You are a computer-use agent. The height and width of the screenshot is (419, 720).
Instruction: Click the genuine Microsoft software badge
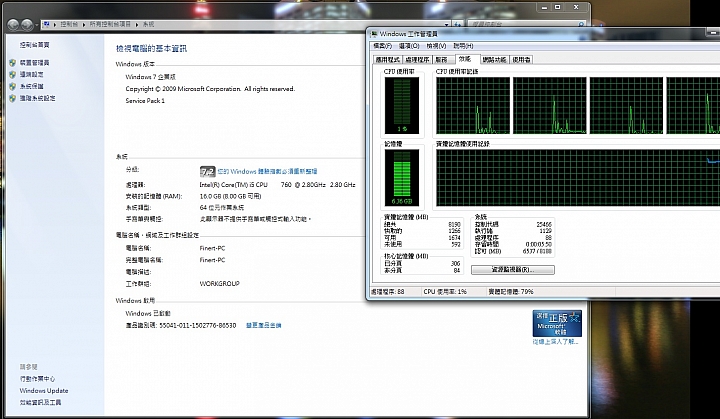(x=557, y=323)
